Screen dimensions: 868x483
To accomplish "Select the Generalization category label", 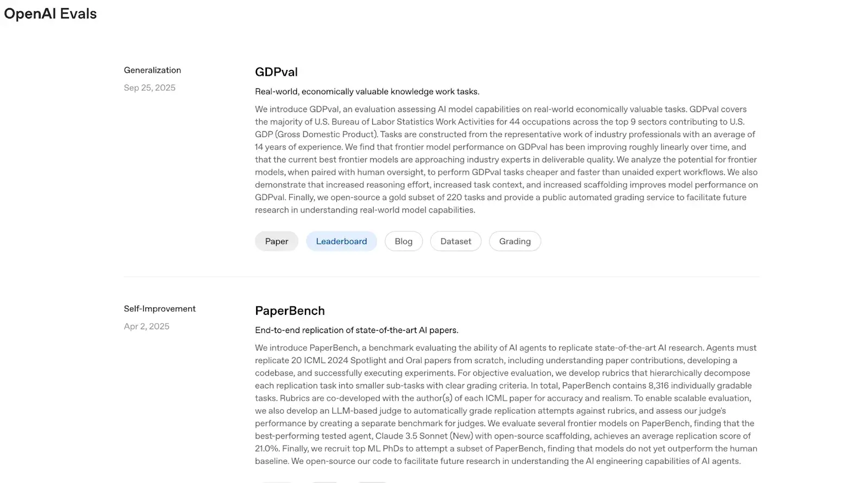I will point(152,70).
